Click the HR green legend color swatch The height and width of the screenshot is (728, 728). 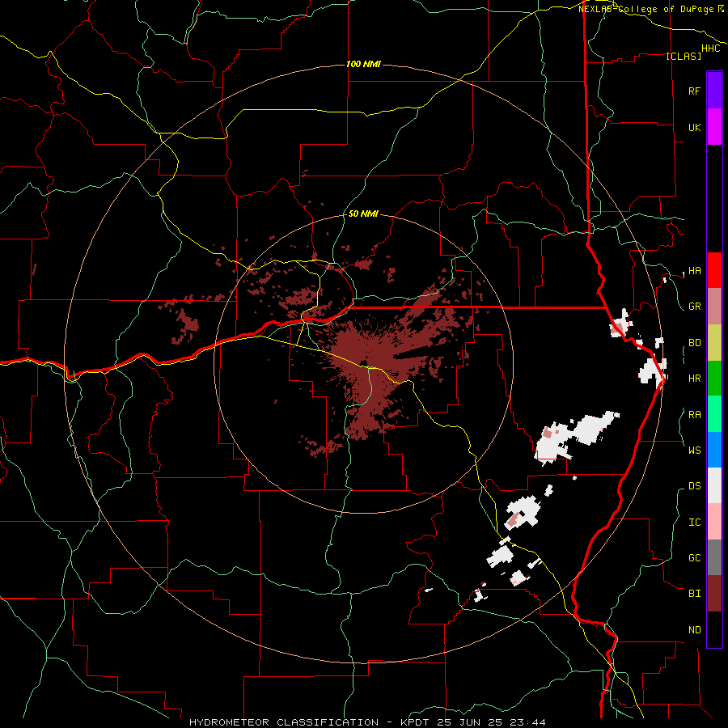point(714,379)
